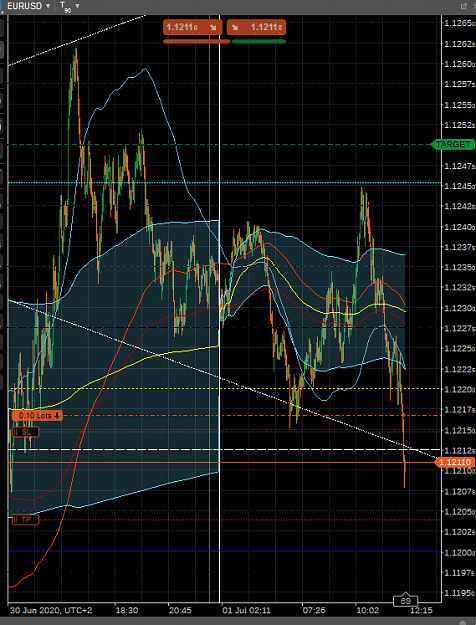Select the yellow dotted horizontal line
The height and width of the screenshot is (625, 476).
click(224, 388)
